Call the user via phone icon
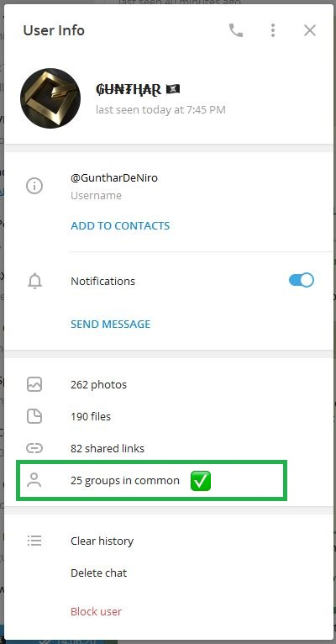Viewport: 336px width, 644px height. click(x=236, y=30)
